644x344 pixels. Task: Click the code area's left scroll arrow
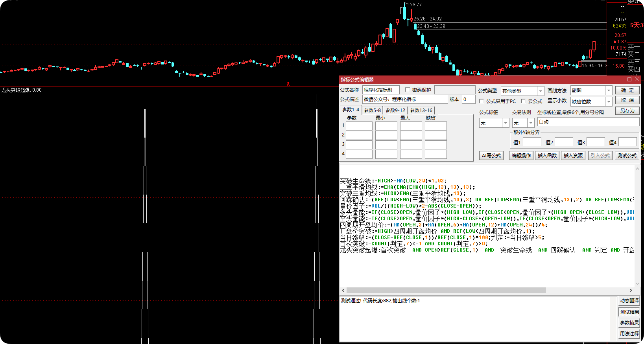pos(343,291)
